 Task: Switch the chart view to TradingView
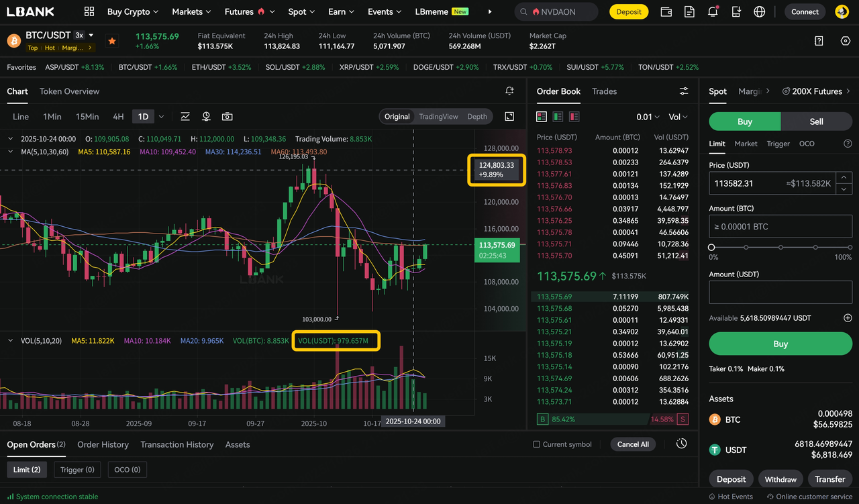[x=438, y=117]
